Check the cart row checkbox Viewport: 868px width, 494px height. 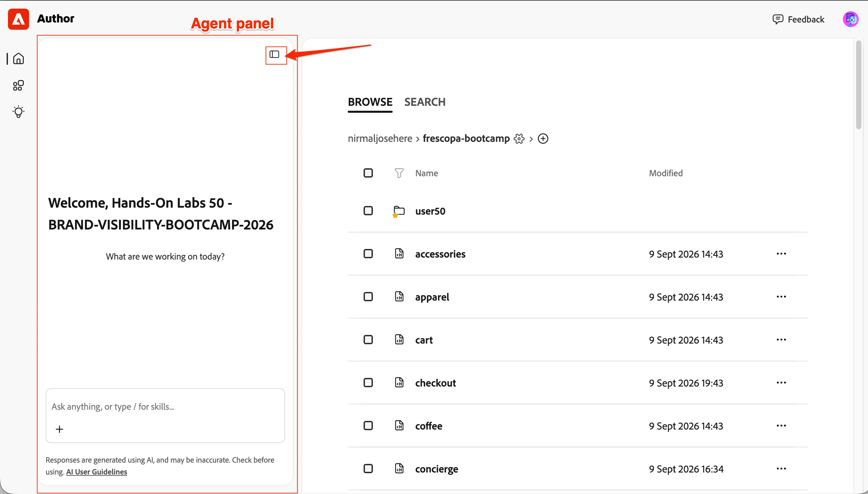(x=368, y=340)
